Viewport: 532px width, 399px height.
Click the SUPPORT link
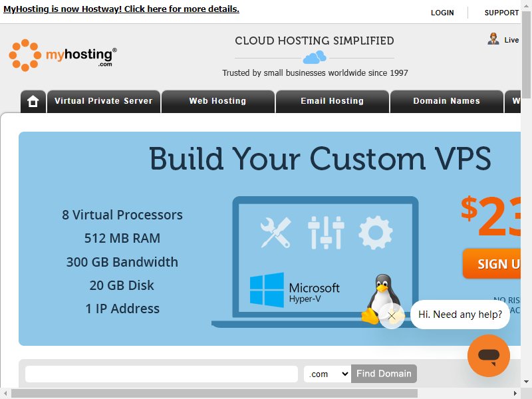[501, 13]
